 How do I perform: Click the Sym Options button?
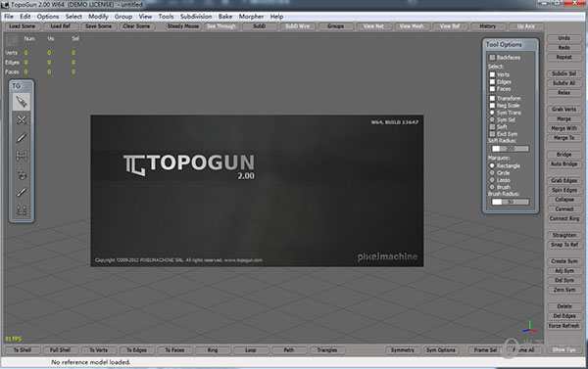441,349
